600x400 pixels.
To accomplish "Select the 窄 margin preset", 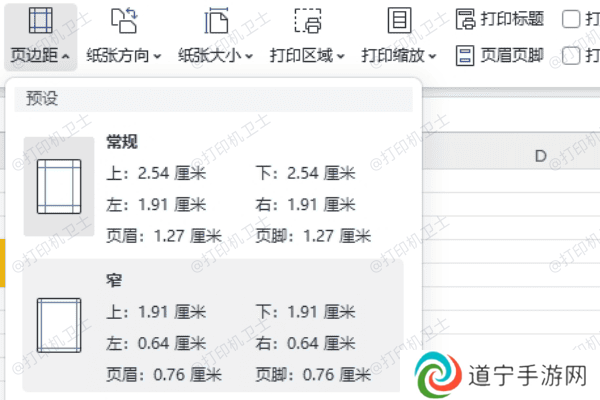I will (x=213, y=325).
